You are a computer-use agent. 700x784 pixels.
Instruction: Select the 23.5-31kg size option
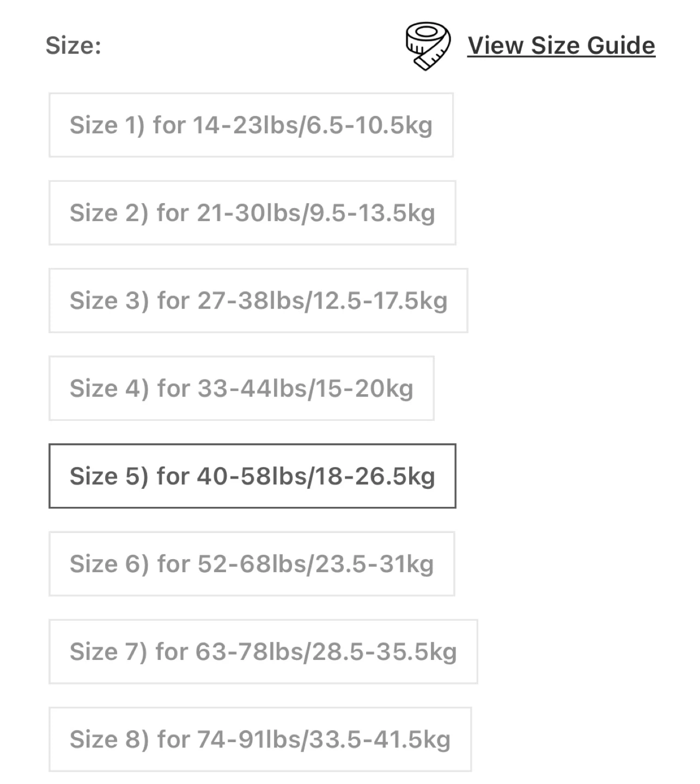(252, 563)
